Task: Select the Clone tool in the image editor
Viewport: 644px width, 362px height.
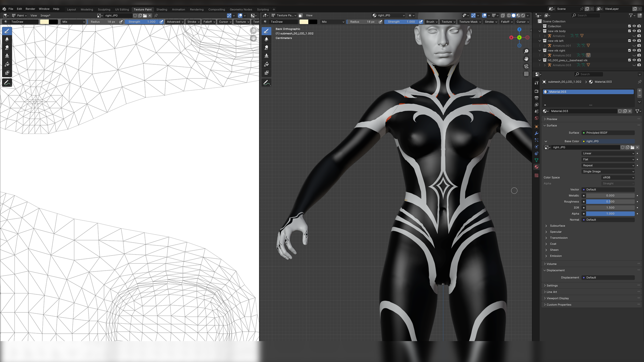Action: (x=7, y=56)
